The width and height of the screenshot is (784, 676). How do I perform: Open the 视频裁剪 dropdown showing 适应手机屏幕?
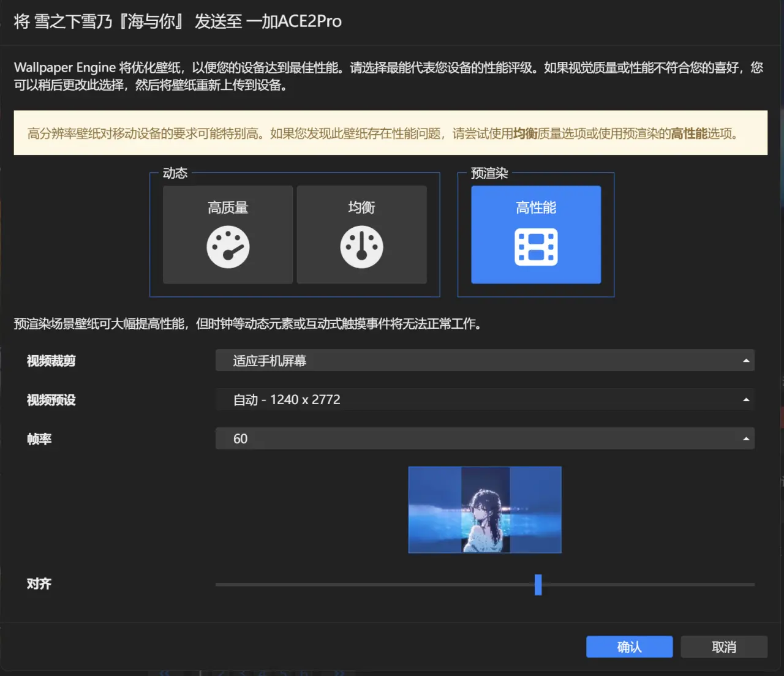pyautogui.click(x=485, y=361)
